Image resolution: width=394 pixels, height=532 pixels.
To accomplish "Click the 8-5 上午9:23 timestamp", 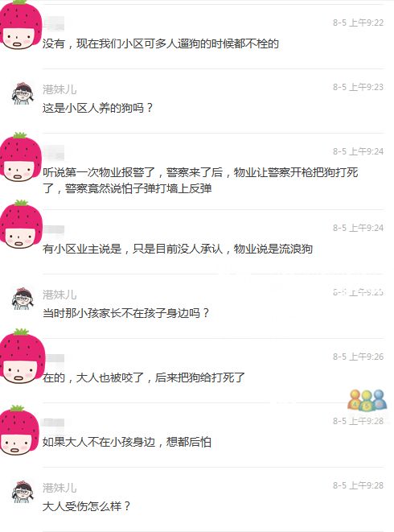I will [358, 87].
